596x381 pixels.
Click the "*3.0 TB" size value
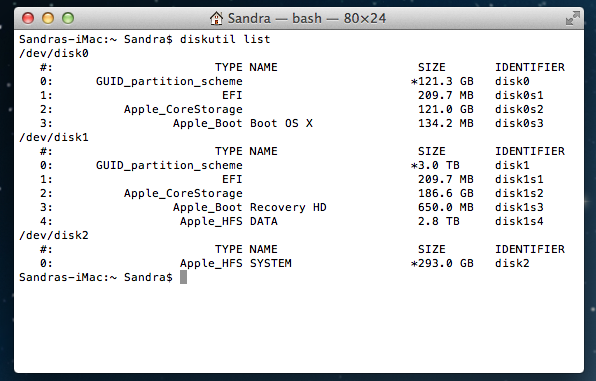(x=436, y=165)
